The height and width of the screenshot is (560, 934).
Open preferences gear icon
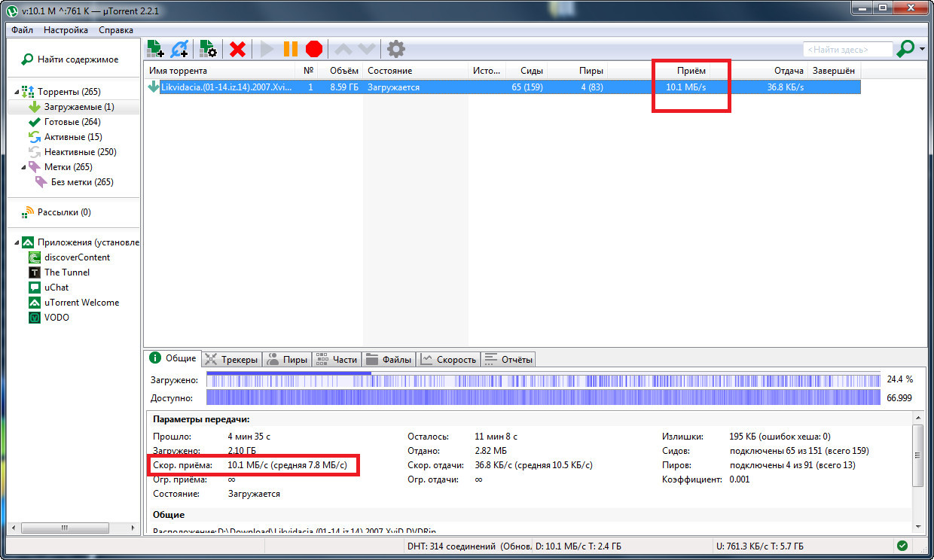396,50
